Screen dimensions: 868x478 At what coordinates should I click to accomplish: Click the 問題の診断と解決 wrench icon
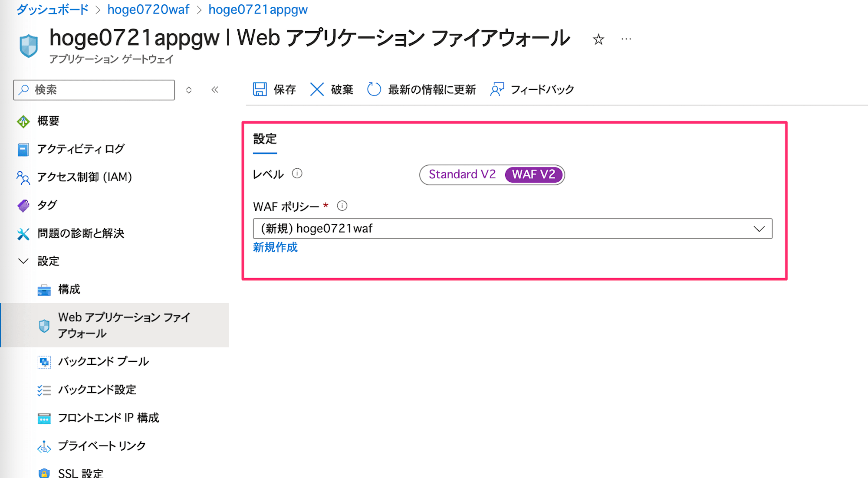(23, 234)
